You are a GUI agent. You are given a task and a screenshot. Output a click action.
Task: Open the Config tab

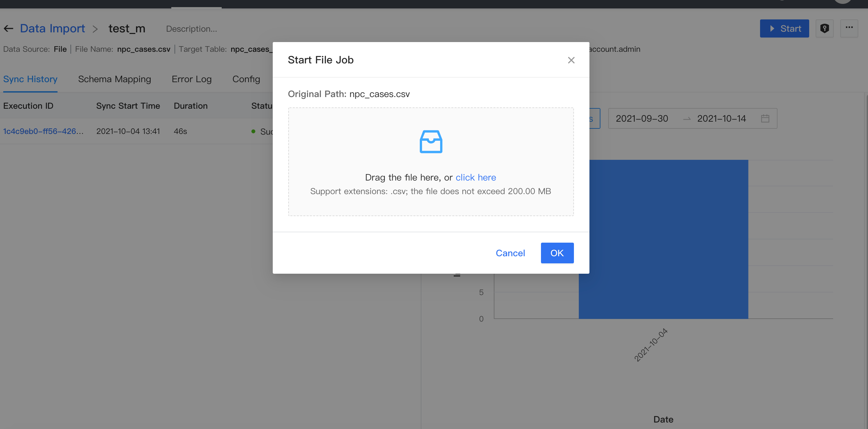[x=246, y=79]
